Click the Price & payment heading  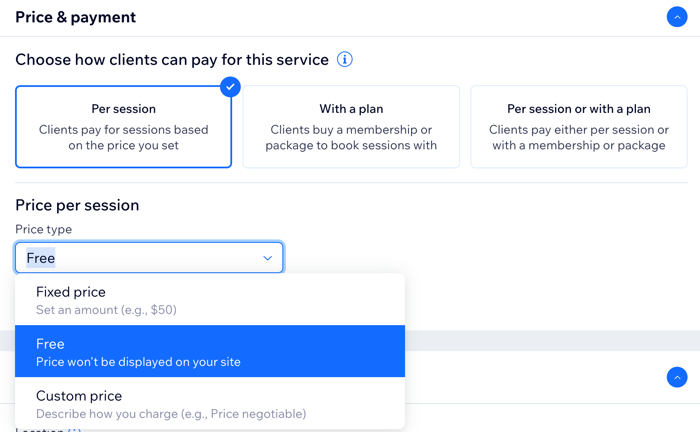(75, 17)
